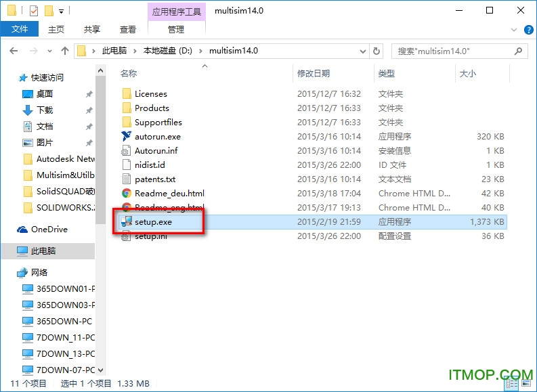Screen dimensions: 537x392
Task: Open the SolidSQUAD folder in navigation pane
Action: [x=58, y=191]
